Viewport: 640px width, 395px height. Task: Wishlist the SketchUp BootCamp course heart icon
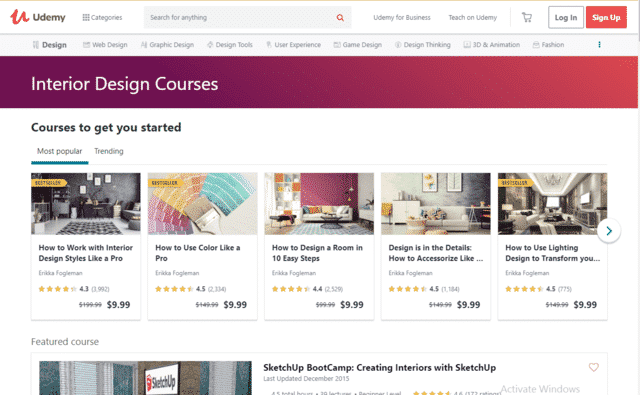click(x=593, y=367)
